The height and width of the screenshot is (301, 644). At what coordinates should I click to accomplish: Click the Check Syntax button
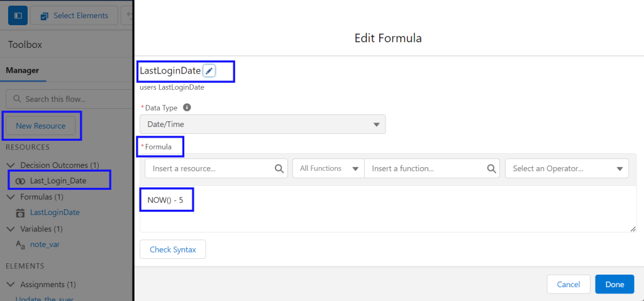[x=172, y=249]
